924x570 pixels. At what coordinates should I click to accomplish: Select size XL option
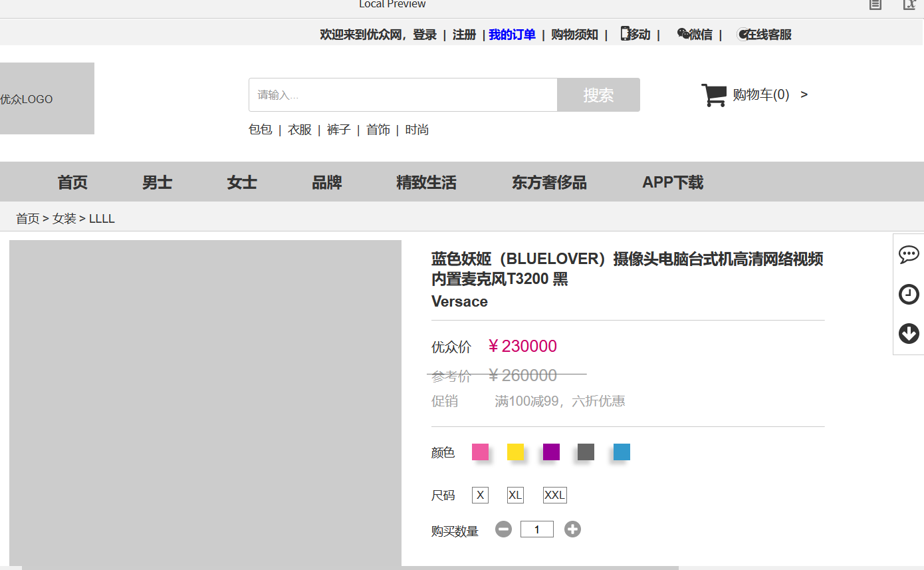[x=515, y=495]
